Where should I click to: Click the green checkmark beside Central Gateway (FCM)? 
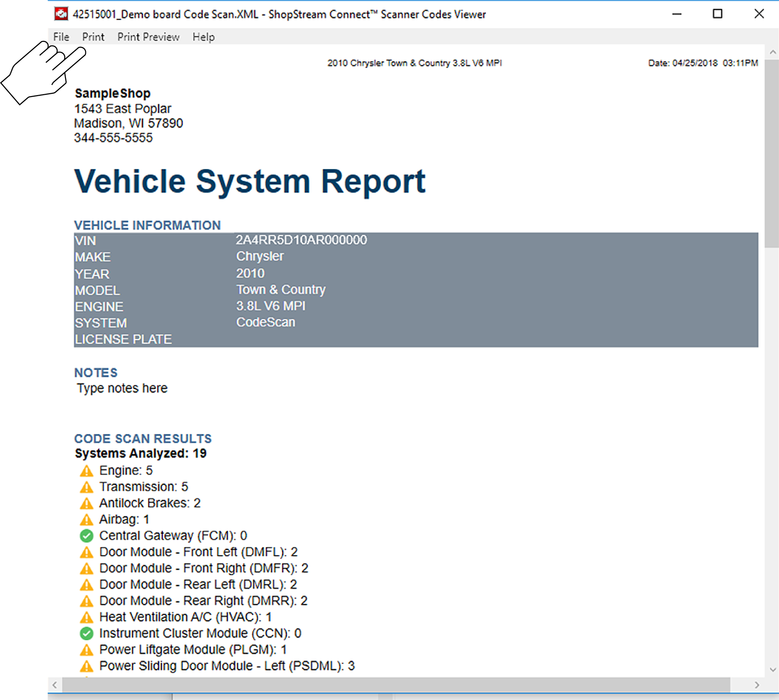(86, 536)
